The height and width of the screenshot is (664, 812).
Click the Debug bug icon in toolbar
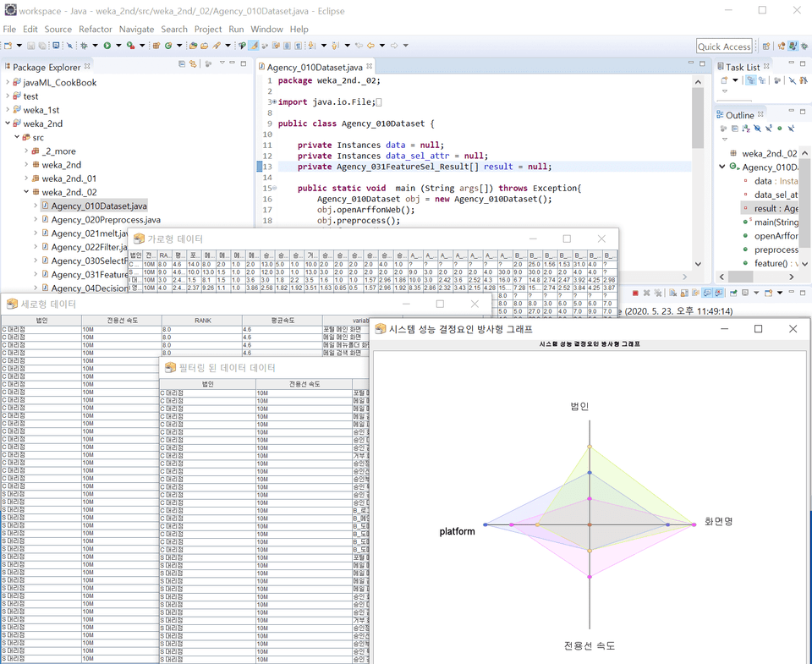click(85, 46)
